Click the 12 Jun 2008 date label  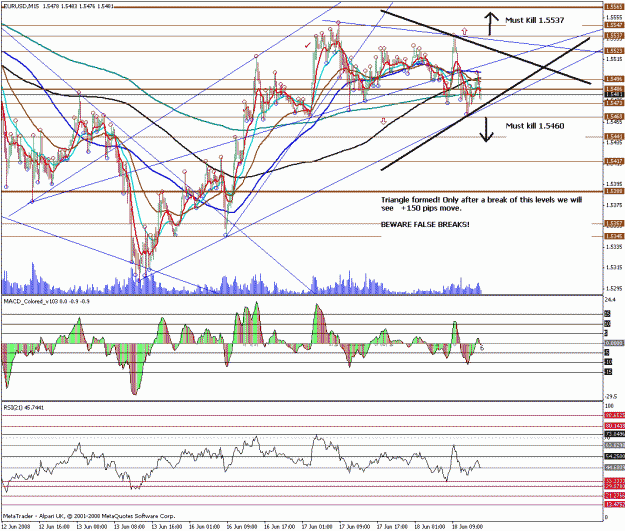pos(16,527)
